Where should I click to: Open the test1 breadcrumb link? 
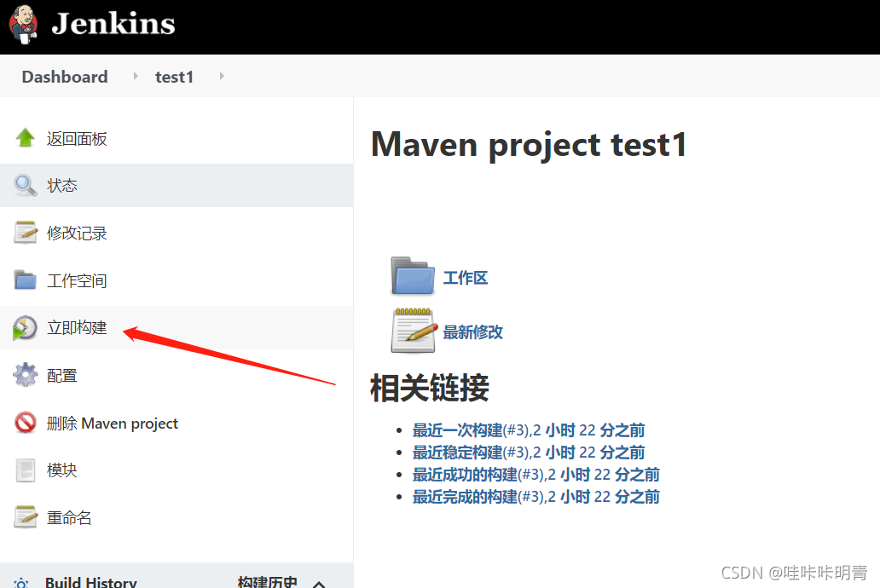[x=174, y=77]
